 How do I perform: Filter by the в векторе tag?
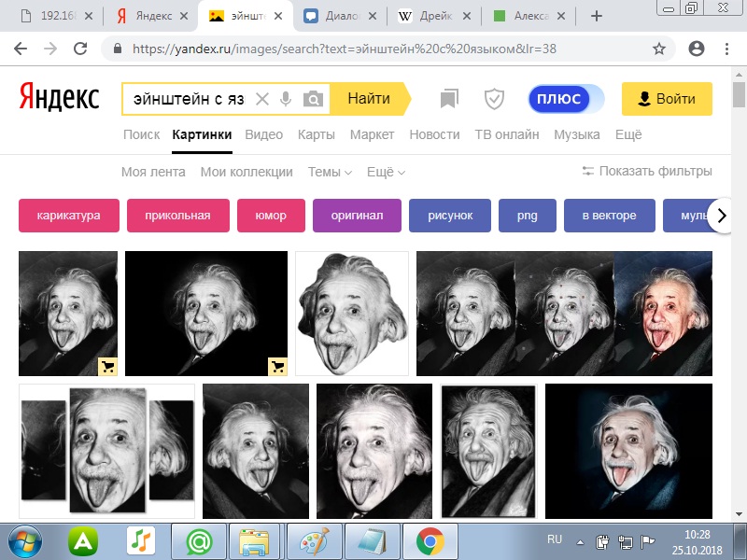click(x=610, y=216)
